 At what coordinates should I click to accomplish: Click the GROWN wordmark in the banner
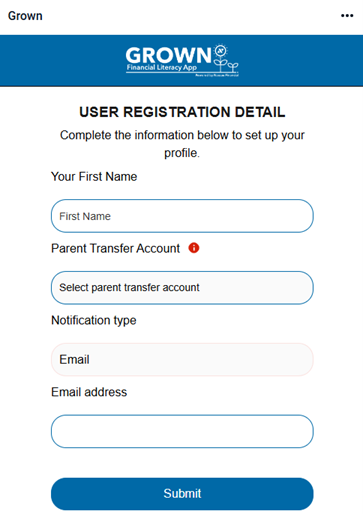(x=168, y=55)
